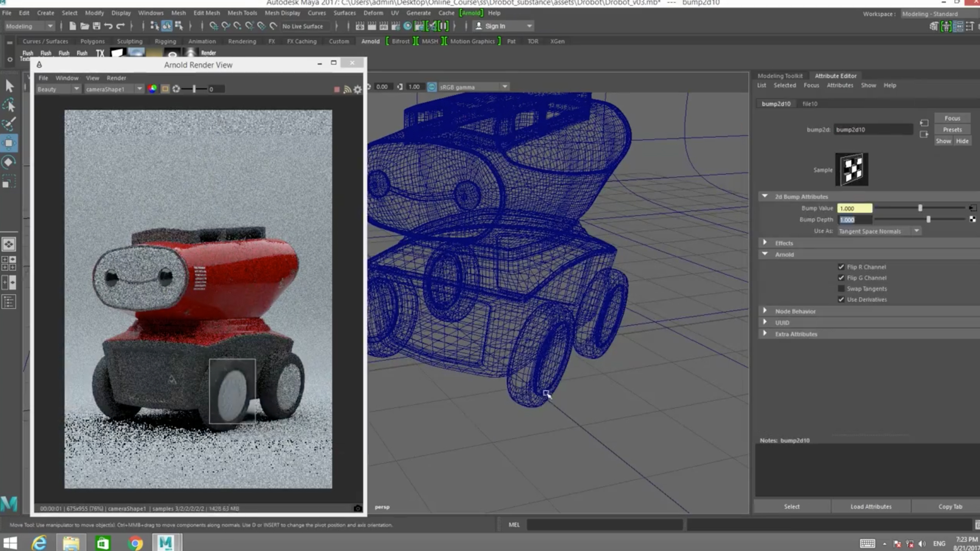This screenshot has height=551, width=980.
Task: Click the render snapshot camera icon
Action: pyautogui.click(x=357, y=508)
